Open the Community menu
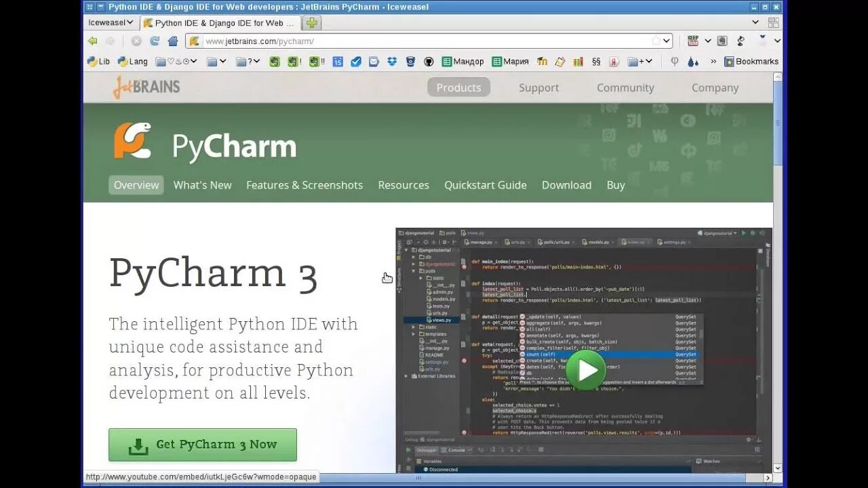 tap(625, 87)
